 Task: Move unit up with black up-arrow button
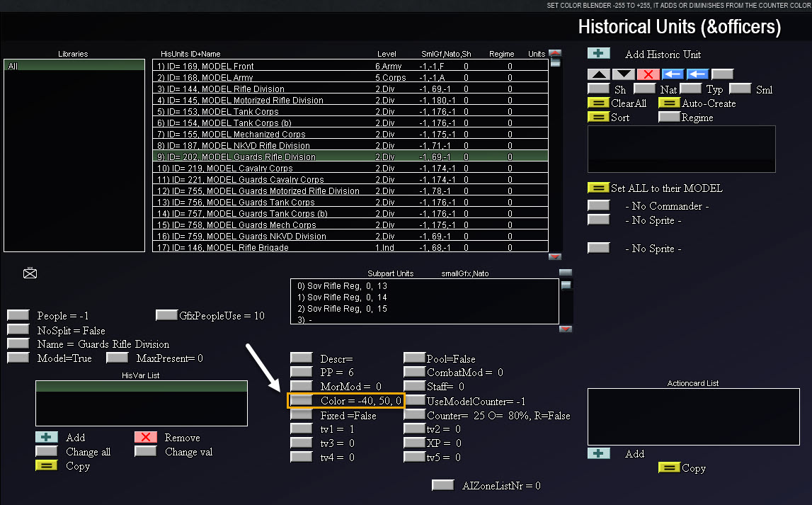(599, 74)
